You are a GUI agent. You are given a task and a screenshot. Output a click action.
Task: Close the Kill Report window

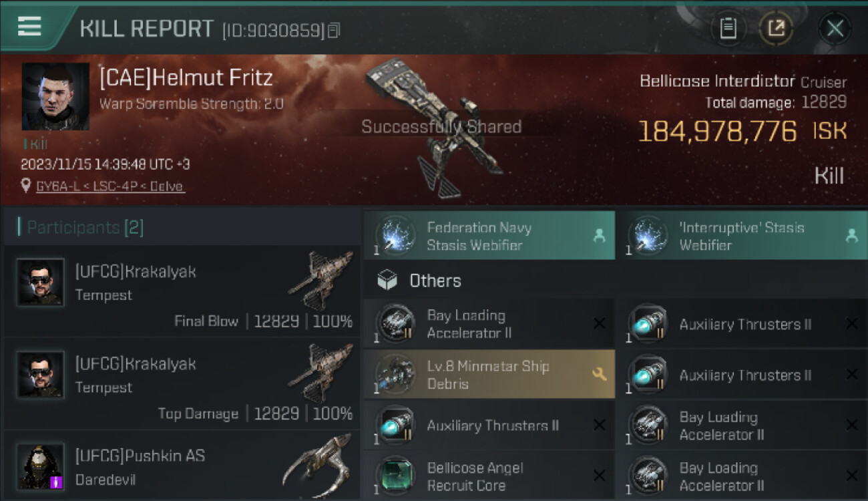pos(835,28)
